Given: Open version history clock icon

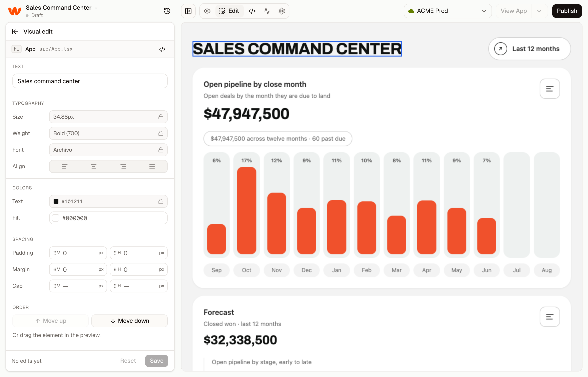Looking at the screenshot, I should 167,11.
